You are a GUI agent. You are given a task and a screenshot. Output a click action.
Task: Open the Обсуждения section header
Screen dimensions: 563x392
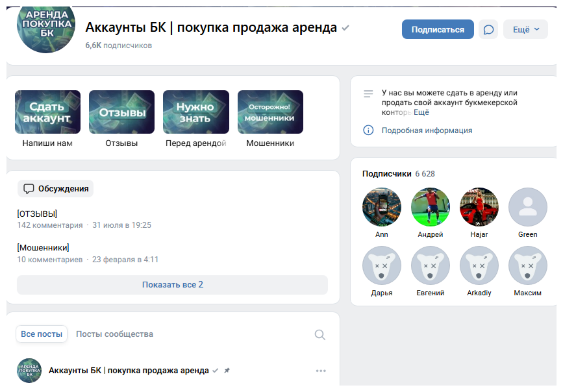tap(55, 188)
